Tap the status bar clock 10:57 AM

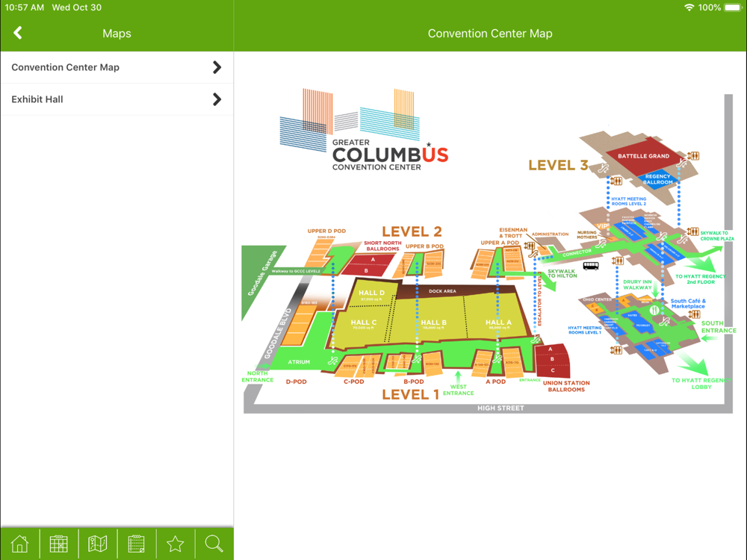pyautogui.click(x=25, y=7)
